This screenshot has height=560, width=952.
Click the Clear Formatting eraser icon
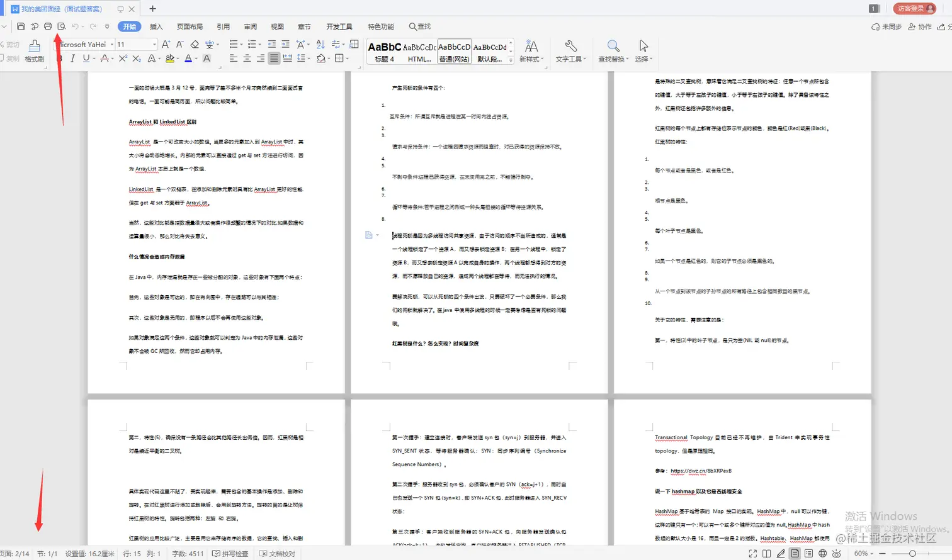tap(195, 44)
